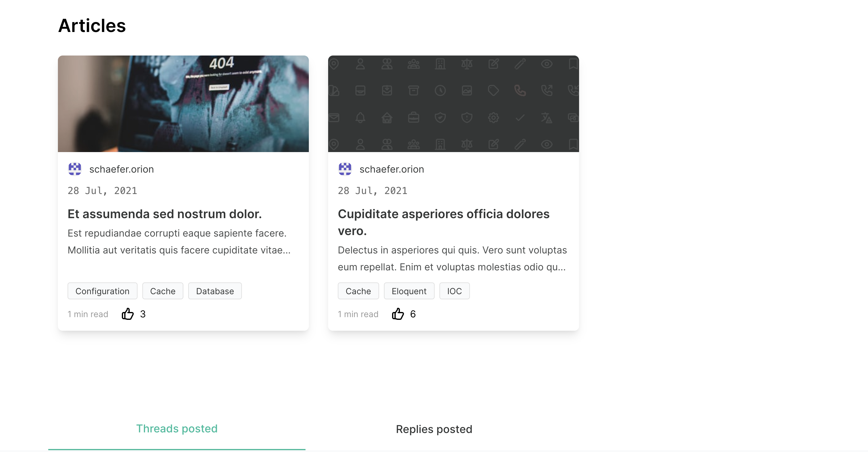Click schaefer.orion avatar on first article
Image resolution: width=868 pixels, height=452 pixels.
75,169
